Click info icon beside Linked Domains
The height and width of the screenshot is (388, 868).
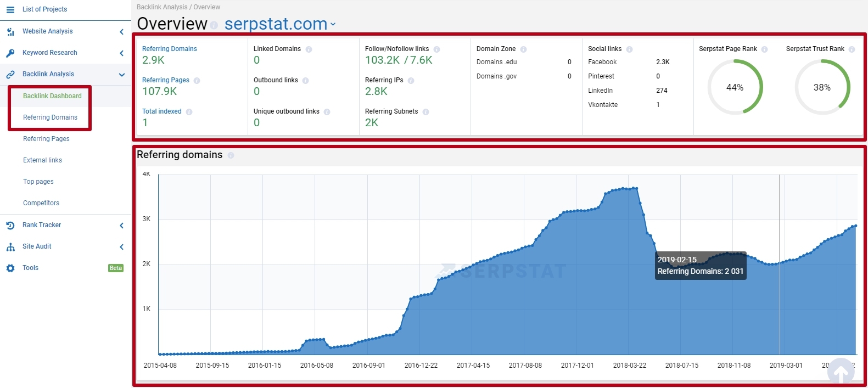(x=309, y=49)
